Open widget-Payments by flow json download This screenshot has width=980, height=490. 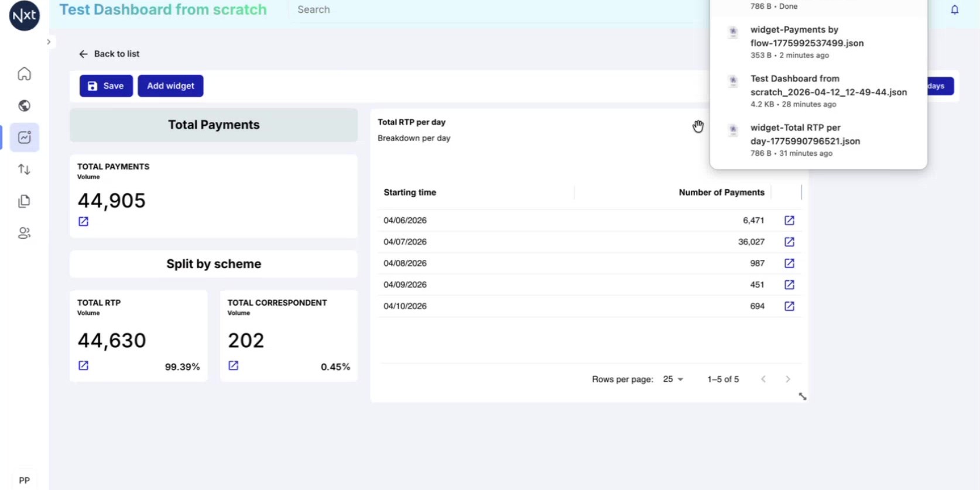818,42
